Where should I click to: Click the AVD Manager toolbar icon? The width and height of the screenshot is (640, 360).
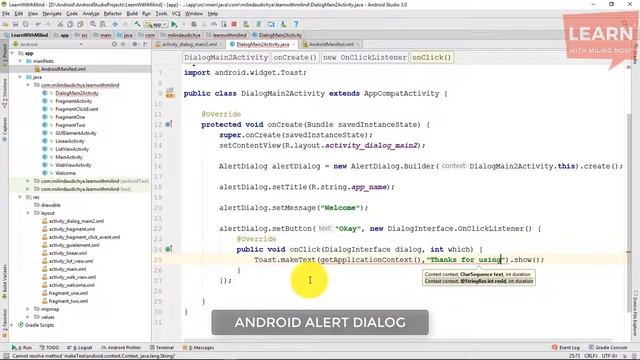click(x=246, y=24)
